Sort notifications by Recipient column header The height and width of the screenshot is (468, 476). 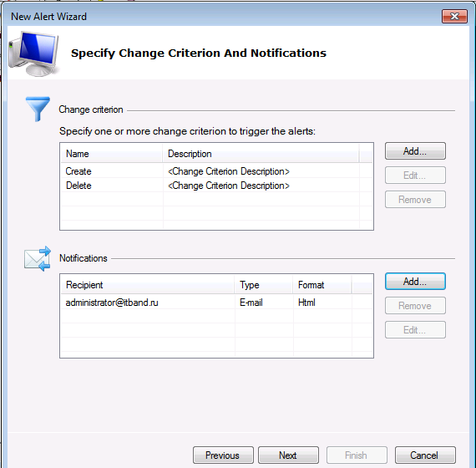click(x=148, y=285)
